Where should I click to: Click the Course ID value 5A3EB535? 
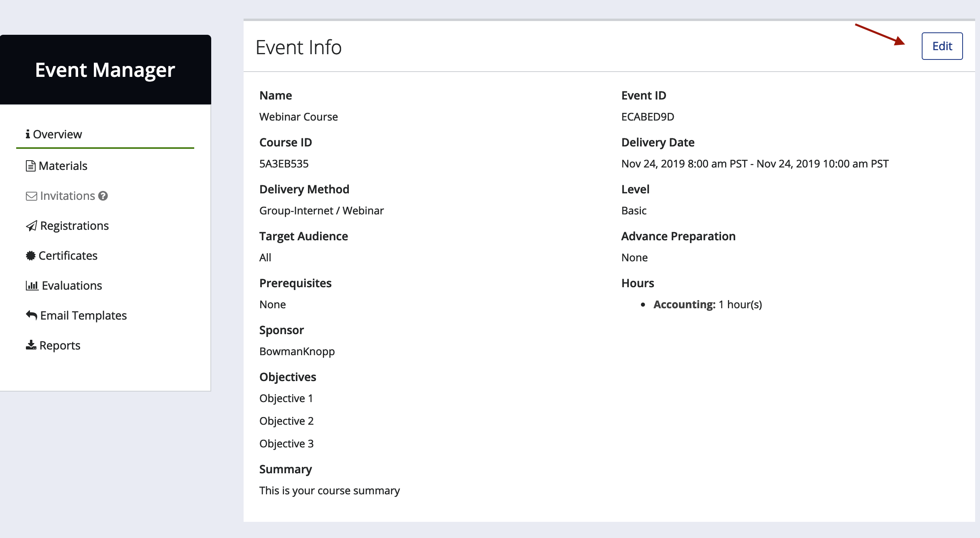[284, 164]
